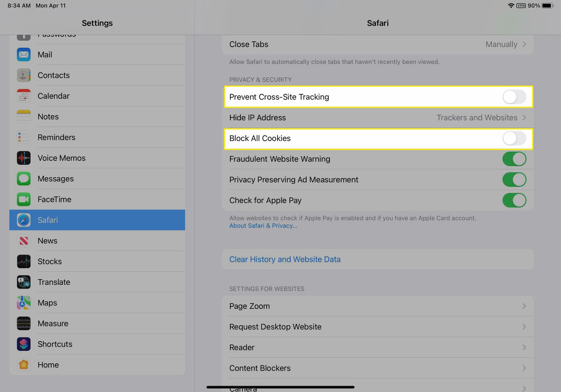Viewport: 561px width, 392px height.
Task: Select Shortcuts in settings sidebar
Action: coord(97,344)
